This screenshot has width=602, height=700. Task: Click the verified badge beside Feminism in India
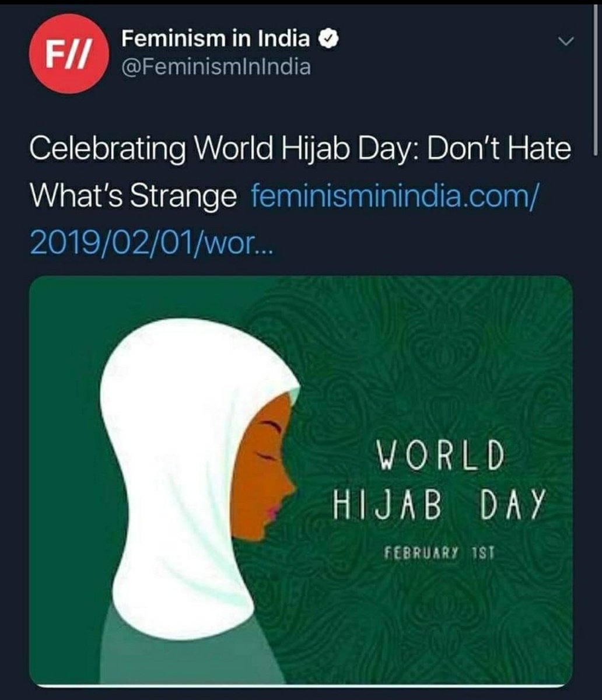click(328, 39)
